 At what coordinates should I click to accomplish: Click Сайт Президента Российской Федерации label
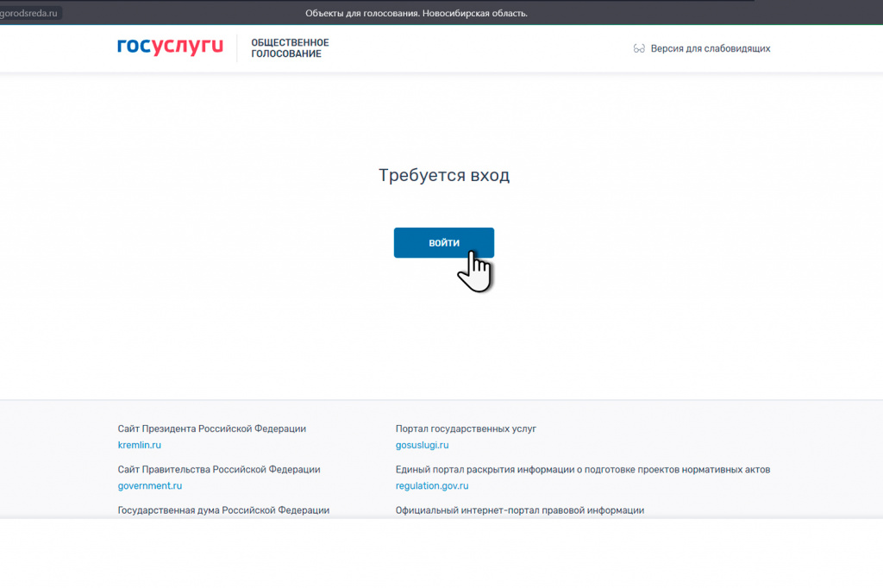(211, 428)
